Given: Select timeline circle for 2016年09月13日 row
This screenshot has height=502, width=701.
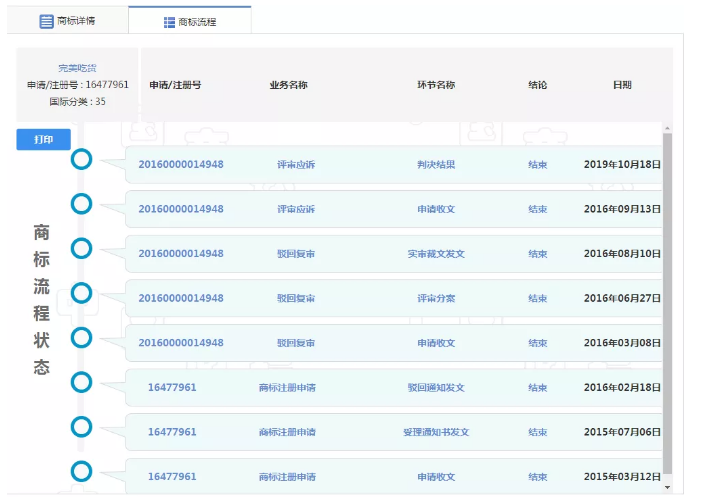Looking at the screenshot, I should (x=81, y=204).
